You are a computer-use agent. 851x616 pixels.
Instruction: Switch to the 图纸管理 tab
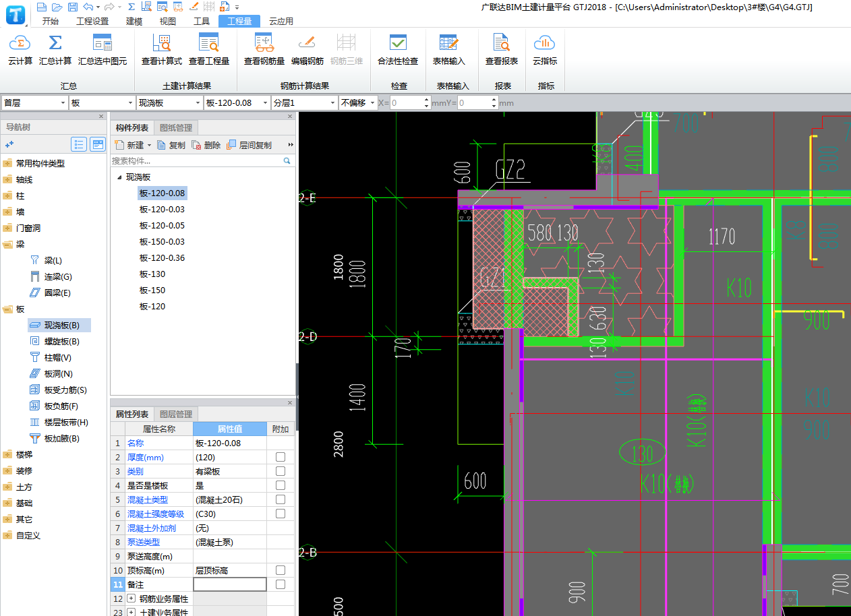coord(175,127)
